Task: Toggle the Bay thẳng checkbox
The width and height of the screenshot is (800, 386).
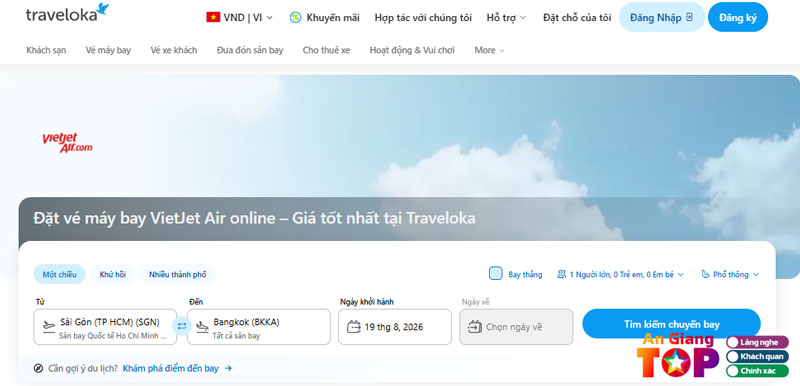Action: 495,274
